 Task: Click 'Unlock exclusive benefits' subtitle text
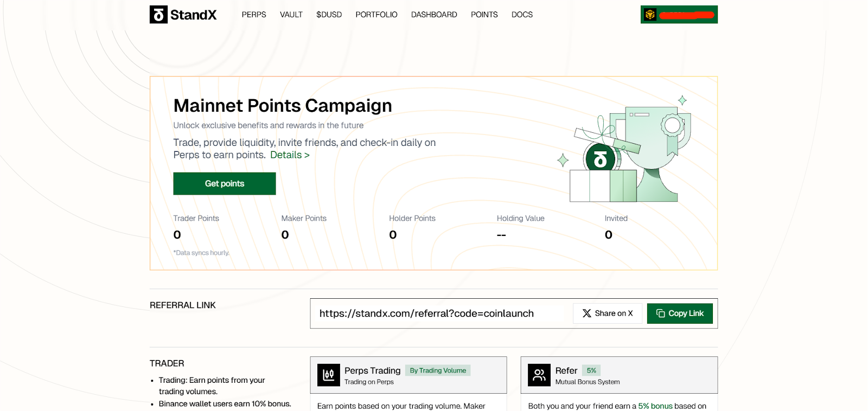[269, 125]
